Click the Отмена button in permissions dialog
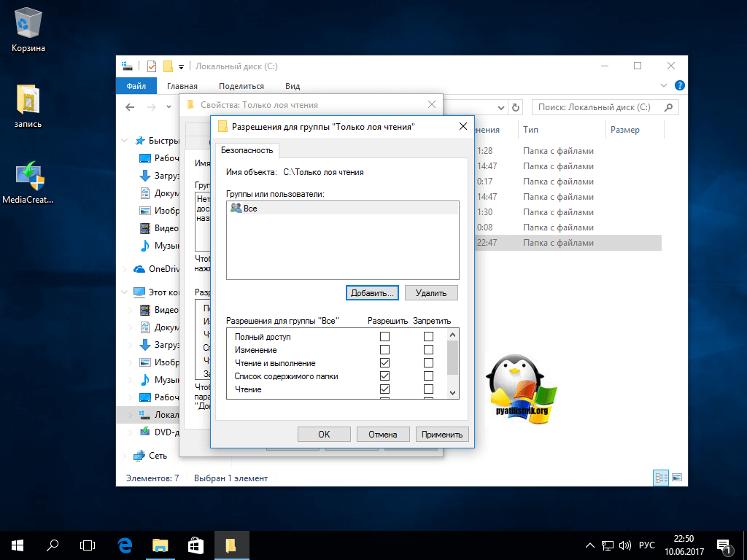This screenshot has width=747, height=560. (382, 435)
